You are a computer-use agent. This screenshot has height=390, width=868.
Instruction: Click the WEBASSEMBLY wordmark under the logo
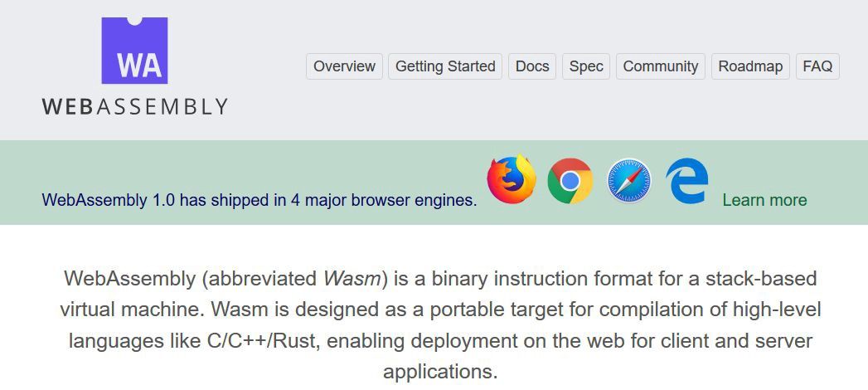pyautogui.click(x=134, y=106)
